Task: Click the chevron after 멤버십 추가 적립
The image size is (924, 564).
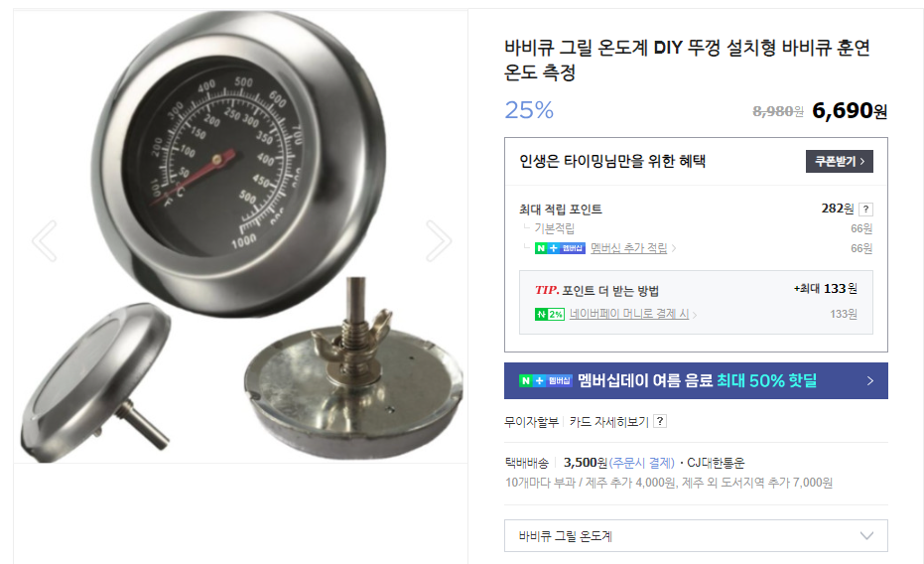Action: 674,248
